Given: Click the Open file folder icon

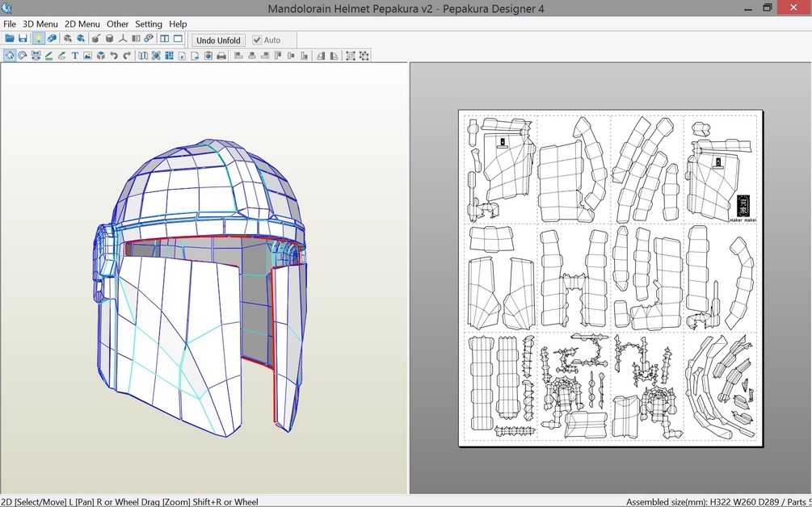Looking at the screenshot, I should (x=10, y=39).
